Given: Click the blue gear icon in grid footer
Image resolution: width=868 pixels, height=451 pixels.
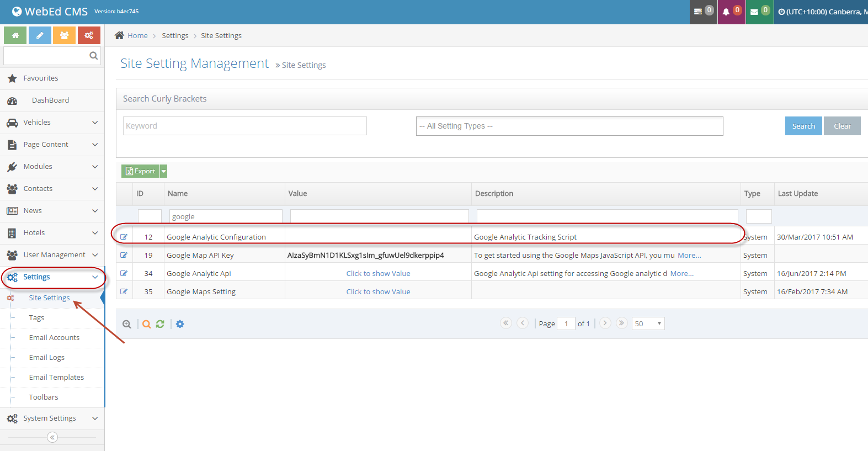Looking at the screenshot, I should 180,324.
